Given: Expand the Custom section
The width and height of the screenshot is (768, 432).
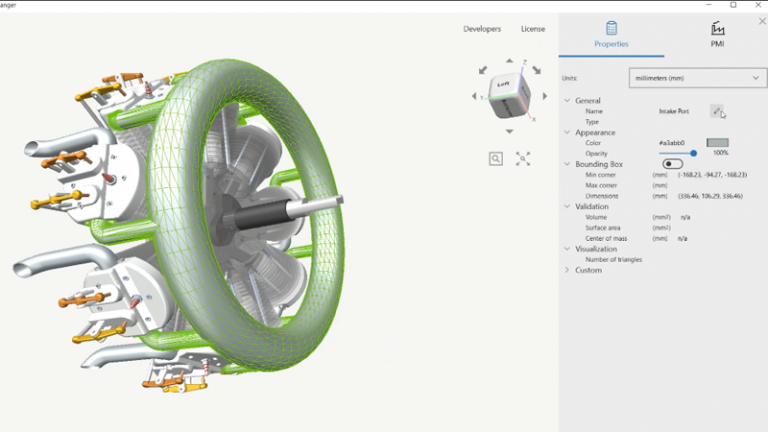Looking at the screenshot, I should tap(567, 270).
